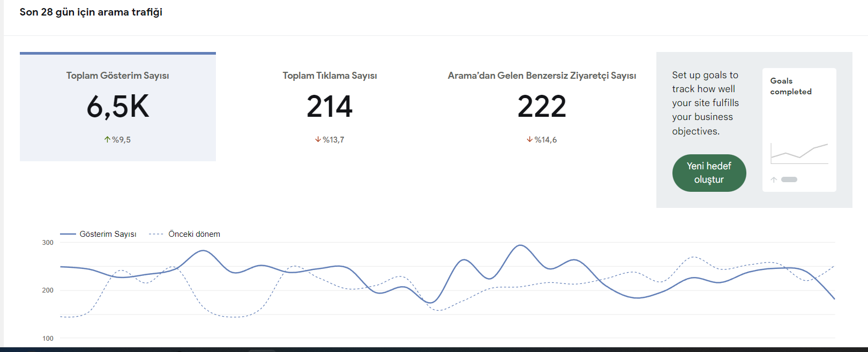Image resolution: width=868 pixels, height=352 pixels.
Task: Click the 214 clicks value
Action: click(x=330, y=106)
